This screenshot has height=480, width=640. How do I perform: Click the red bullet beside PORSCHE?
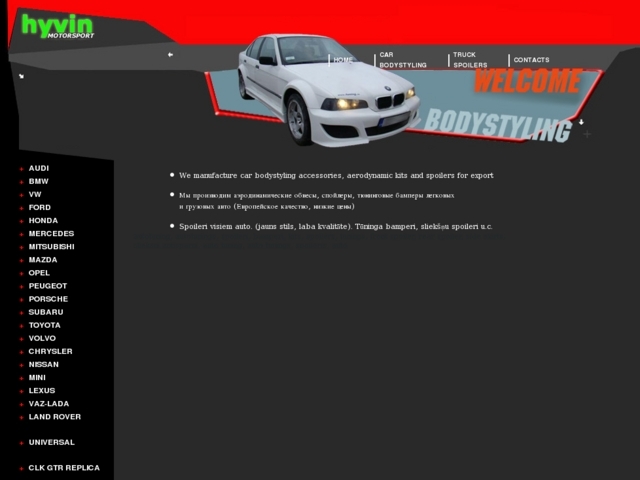pos(22,300)
